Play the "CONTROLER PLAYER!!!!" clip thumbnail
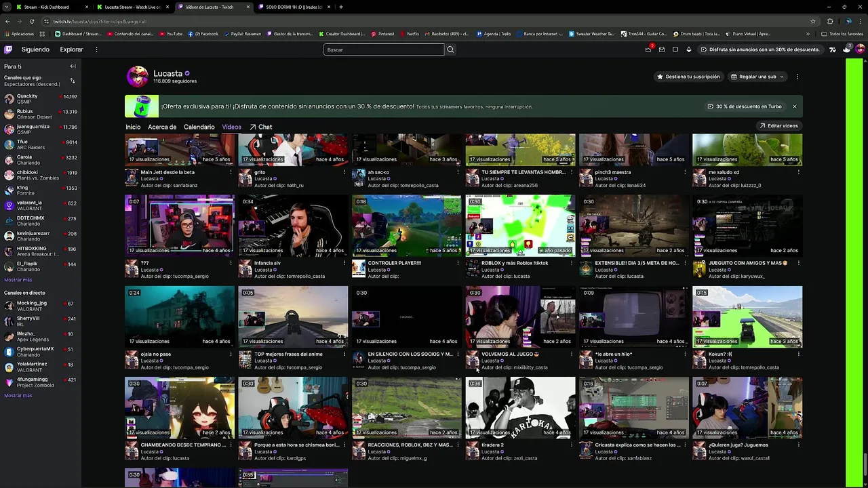Viewport: 868px width, 488px height. point(406,226)
